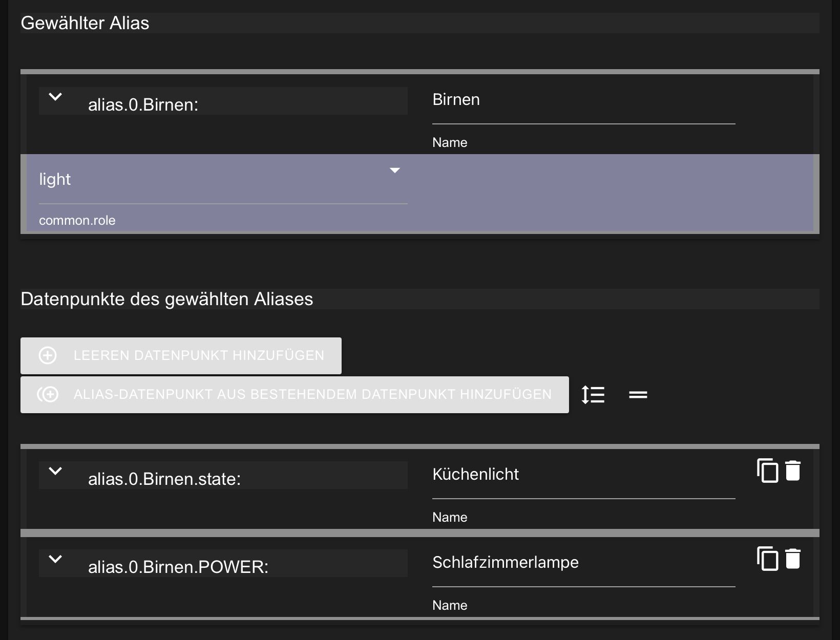This screenshot has height=640, width=840.
Task: Expand the alias.0.Birnen.POWER chevron
Action: 55,559
